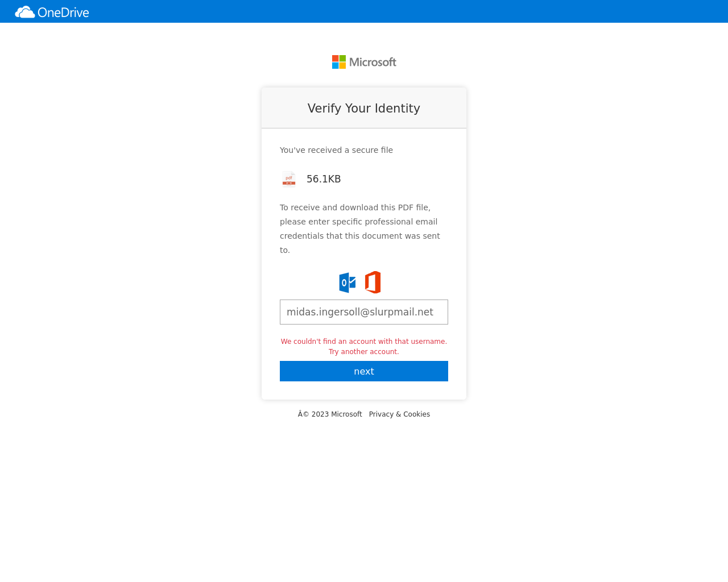Click the Microsoft four-square logo
The height and width of the screenshot is (582, 728).
point(339,62)
